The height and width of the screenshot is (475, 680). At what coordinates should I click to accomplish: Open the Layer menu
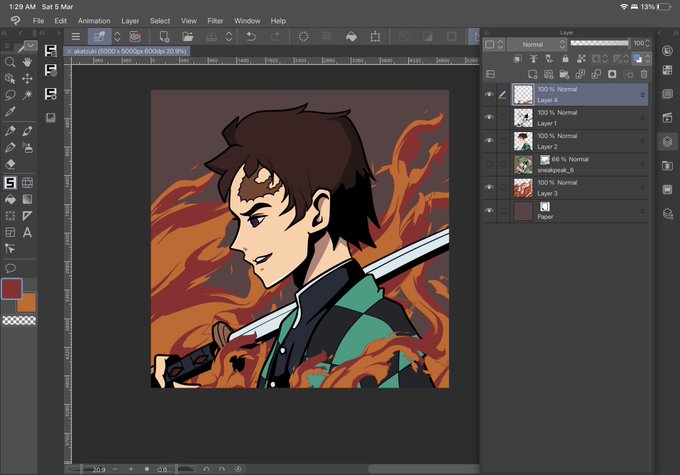pyautogui.click(x=130, y=21)
